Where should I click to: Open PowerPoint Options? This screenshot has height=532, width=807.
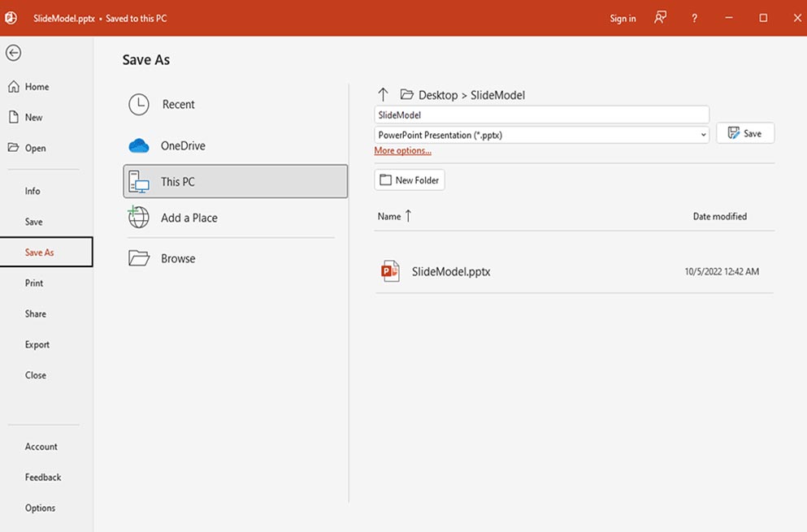pos(40,508)
